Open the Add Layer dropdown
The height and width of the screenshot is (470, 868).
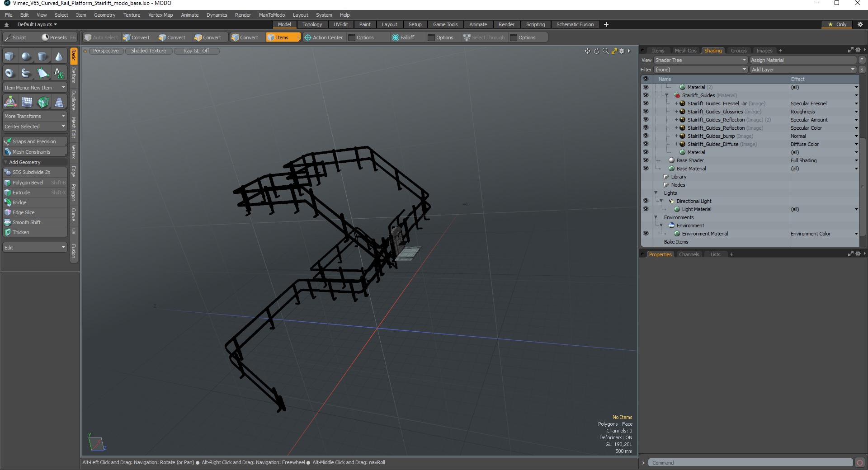[x=803, y=70]
